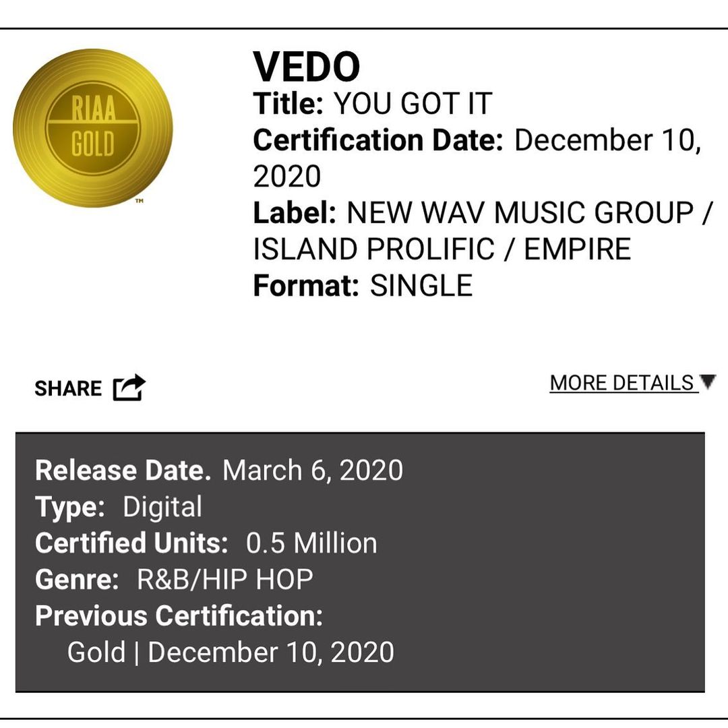
Task: Collapse details with the black triangle arrow
Action: coord(708,382)
